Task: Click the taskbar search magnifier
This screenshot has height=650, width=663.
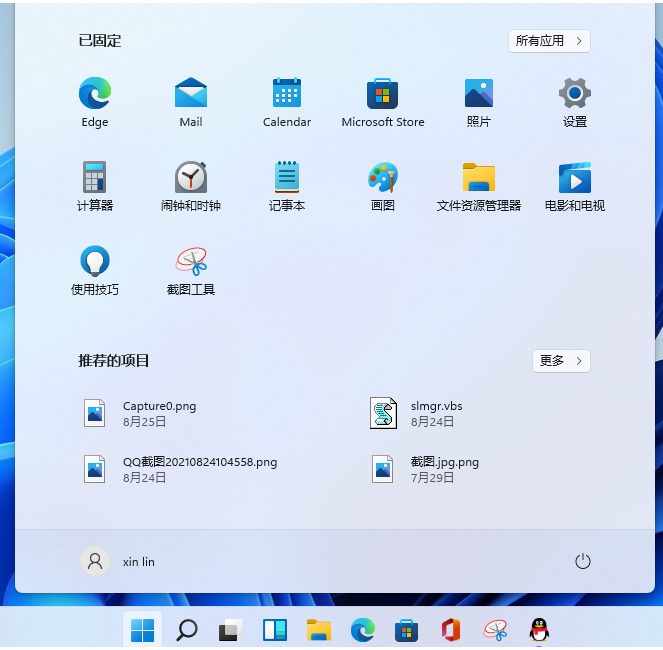Action: [186, 630]
